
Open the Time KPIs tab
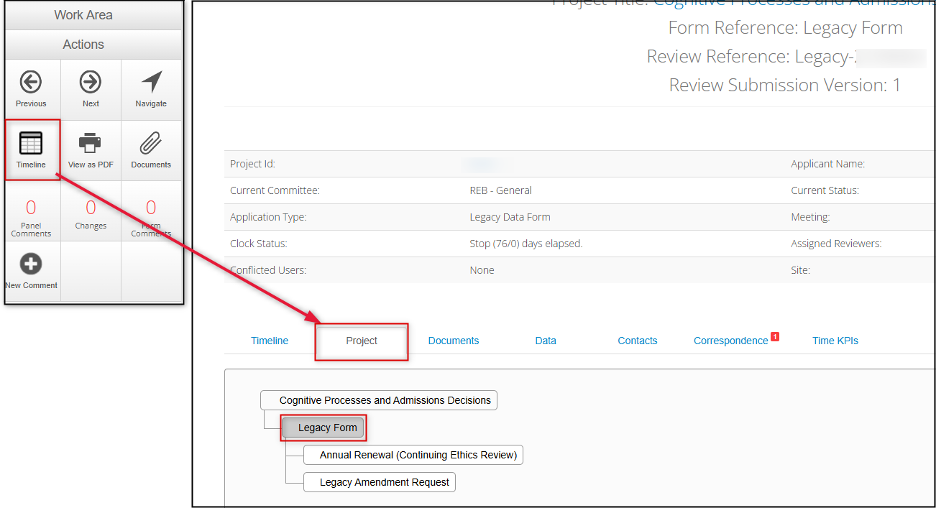[x=835, y=340]
